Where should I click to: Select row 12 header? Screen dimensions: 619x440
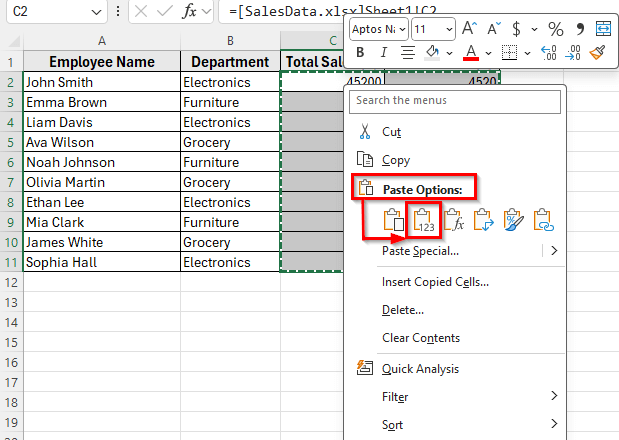pos(11,283)
